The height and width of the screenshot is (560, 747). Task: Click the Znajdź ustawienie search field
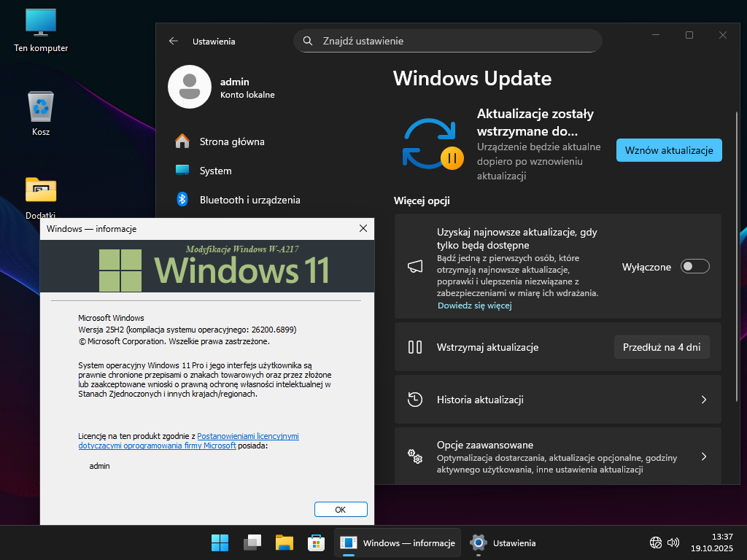[448, 42]
